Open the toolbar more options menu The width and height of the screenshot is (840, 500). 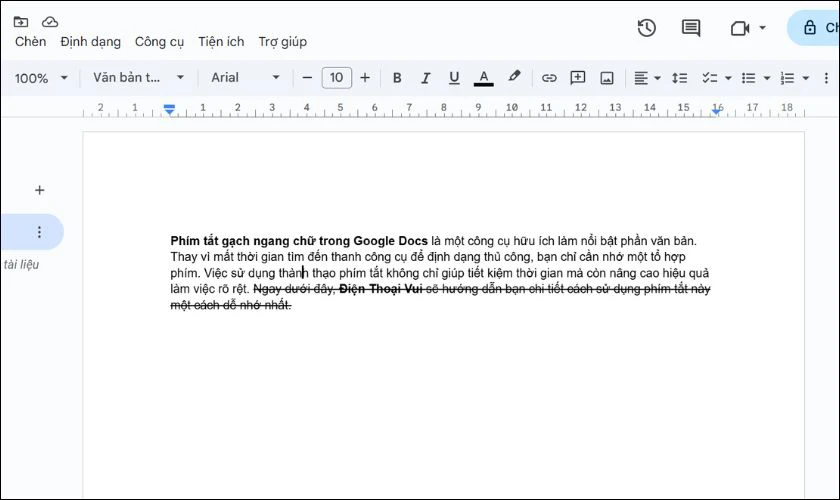click(x=826, y=78)
